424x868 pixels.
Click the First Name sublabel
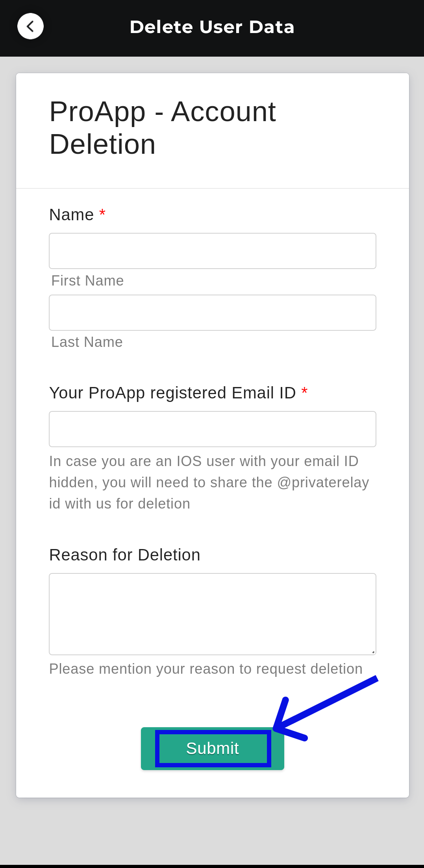pos(87,281)
